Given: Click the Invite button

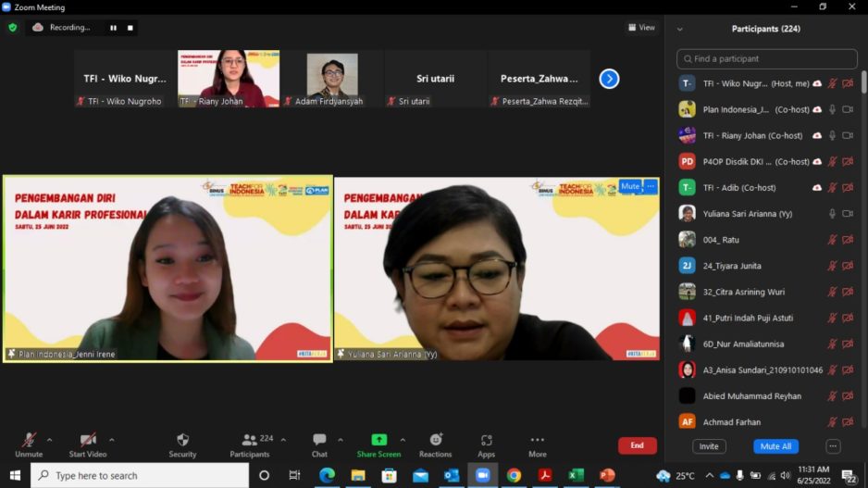Looking at the screenshot, I should click(x=709, y=446).
